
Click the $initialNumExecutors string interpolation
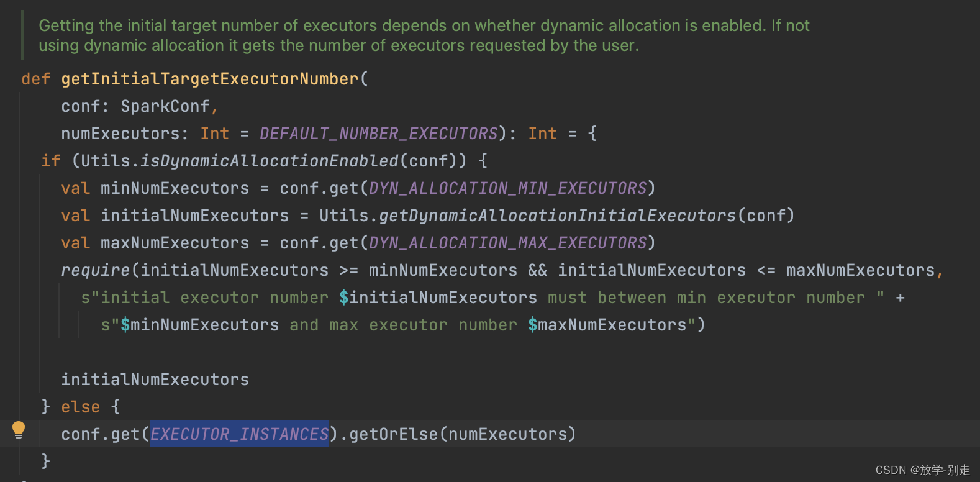click(438, 298)
